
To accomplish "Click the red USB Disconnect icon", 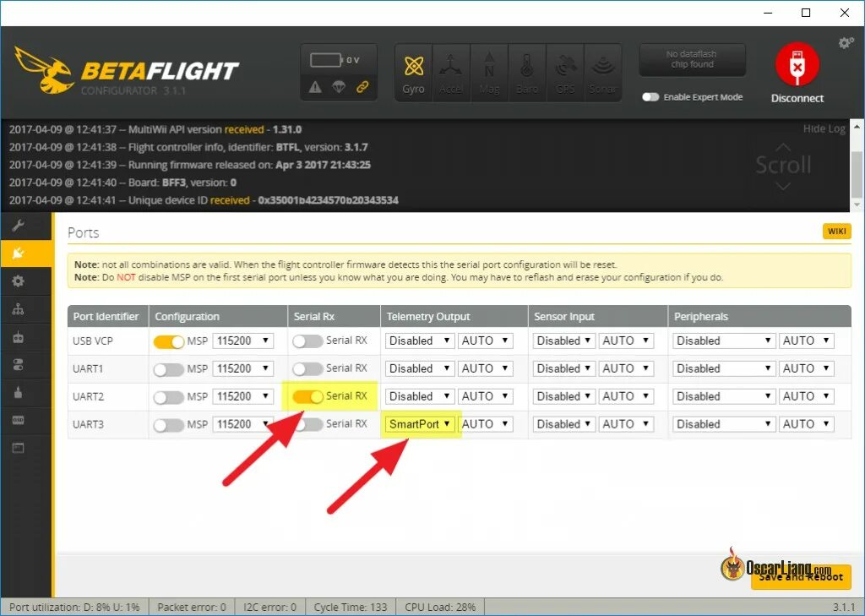I will pyautogui.click(x=797, y=64).
